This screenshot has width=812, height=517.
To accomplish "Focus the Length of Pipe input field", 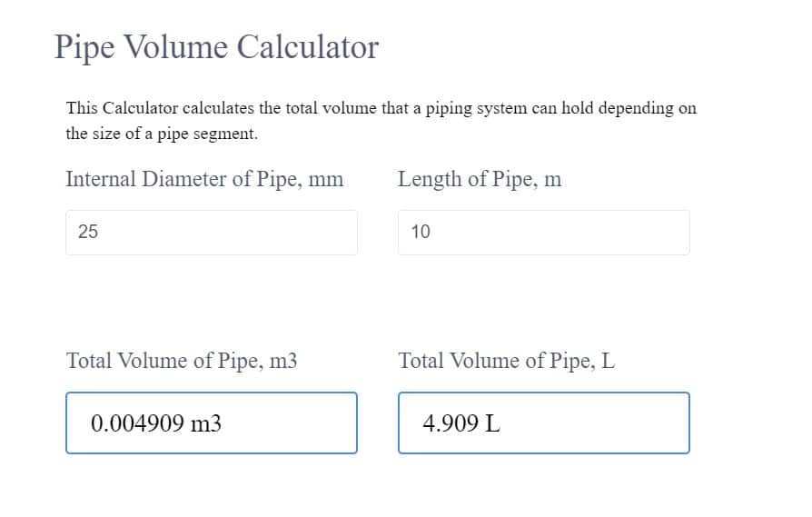I will 543,233.
